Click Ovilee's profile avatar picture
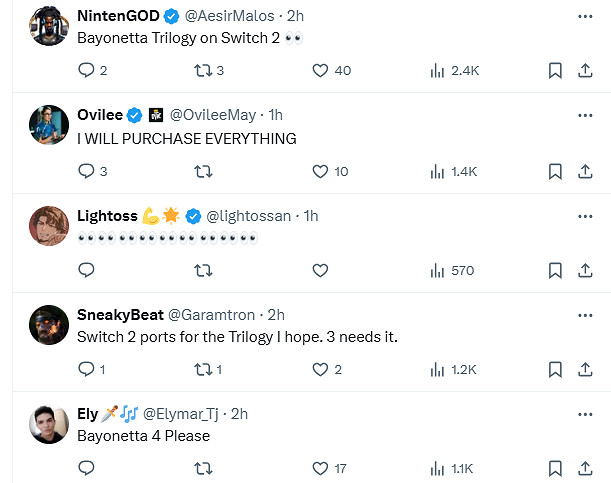This screenshot has width=611, height=483. coord(48,127)
